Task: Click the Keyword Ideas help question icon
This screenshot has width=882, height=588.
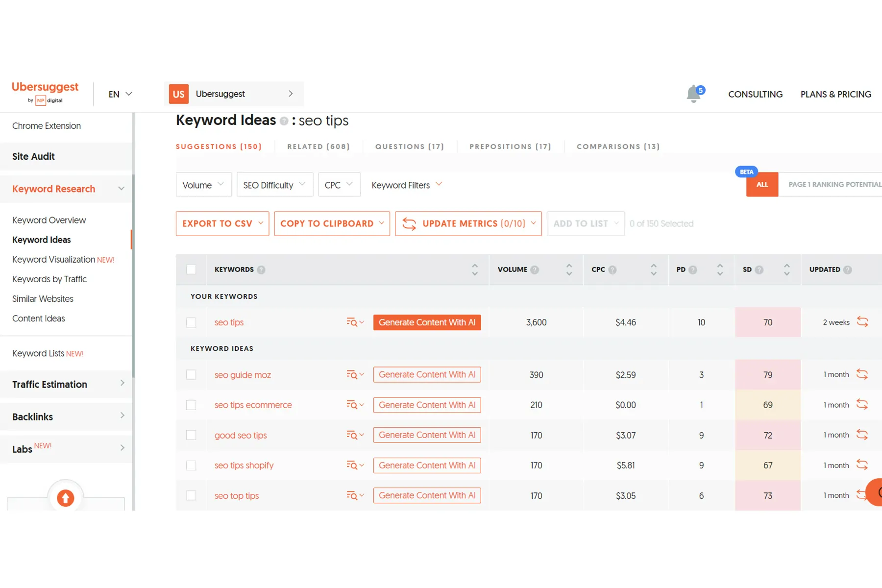Action: click(x=284, y=121)
